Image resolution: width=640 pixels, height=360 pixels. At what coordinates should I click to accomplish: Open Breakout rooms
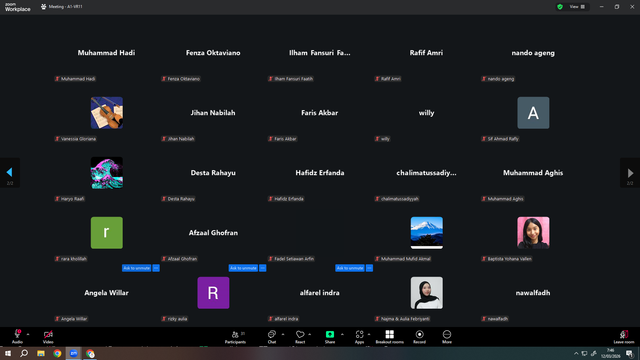pyautogui.click(x=389, y=336)
